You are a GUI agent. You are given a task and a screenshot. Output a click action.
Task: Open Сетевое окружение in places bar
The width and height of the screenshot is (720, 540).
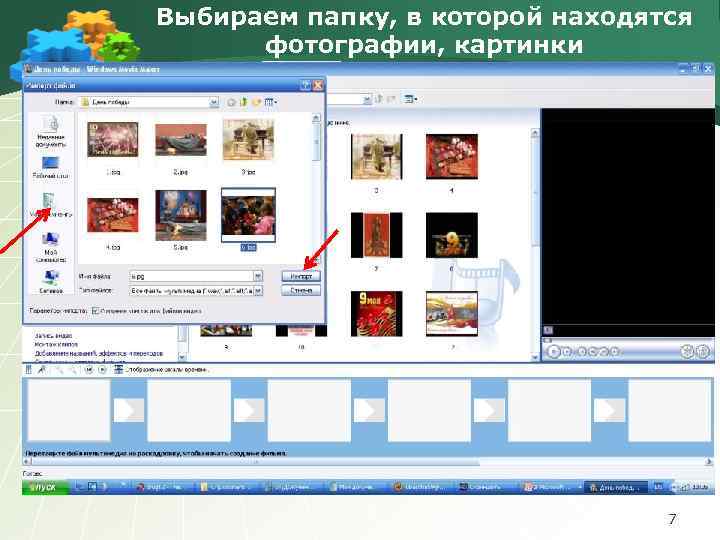coord(51,282)
